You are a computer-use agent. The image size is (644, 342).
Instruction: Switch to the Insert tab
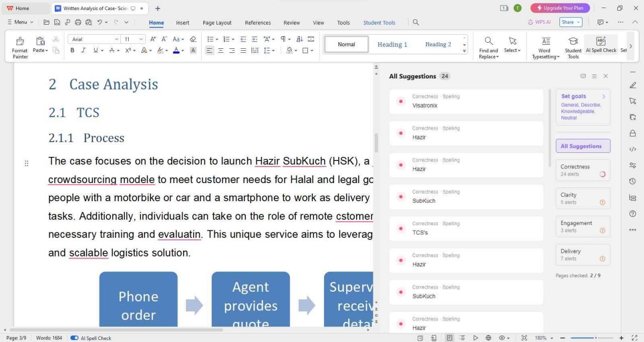183,23
